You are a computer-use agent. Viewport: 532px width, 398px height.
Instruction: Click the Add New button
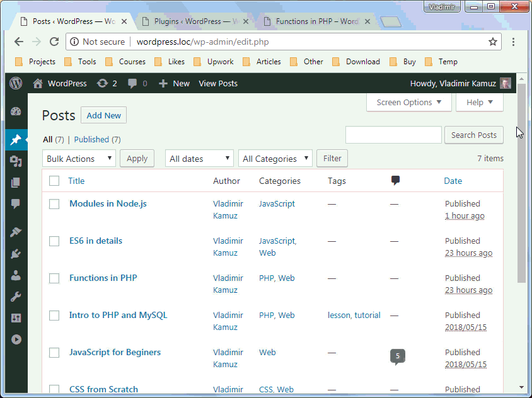tap(103, 115)
